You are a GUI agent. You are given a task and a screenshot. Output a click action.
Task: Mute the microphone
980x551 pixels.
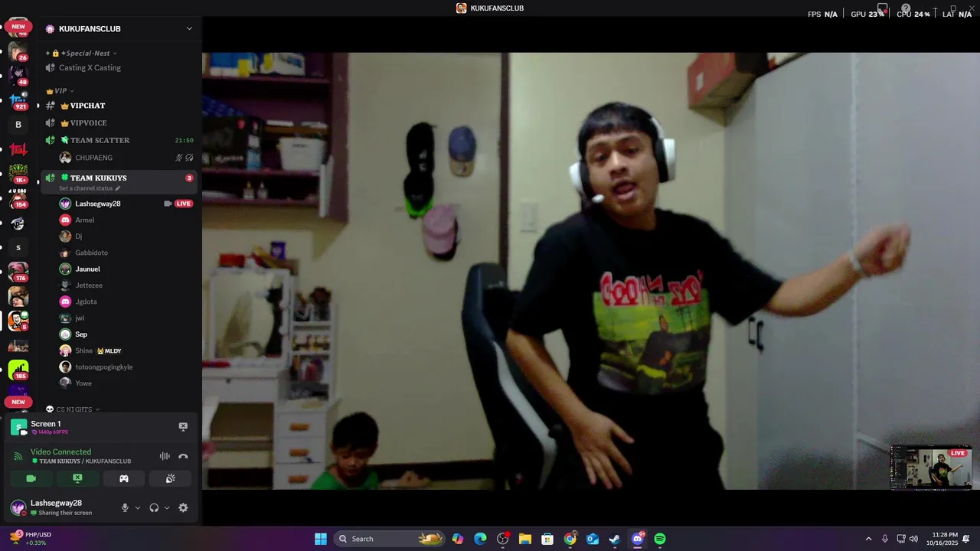click(x=125, y=507)
